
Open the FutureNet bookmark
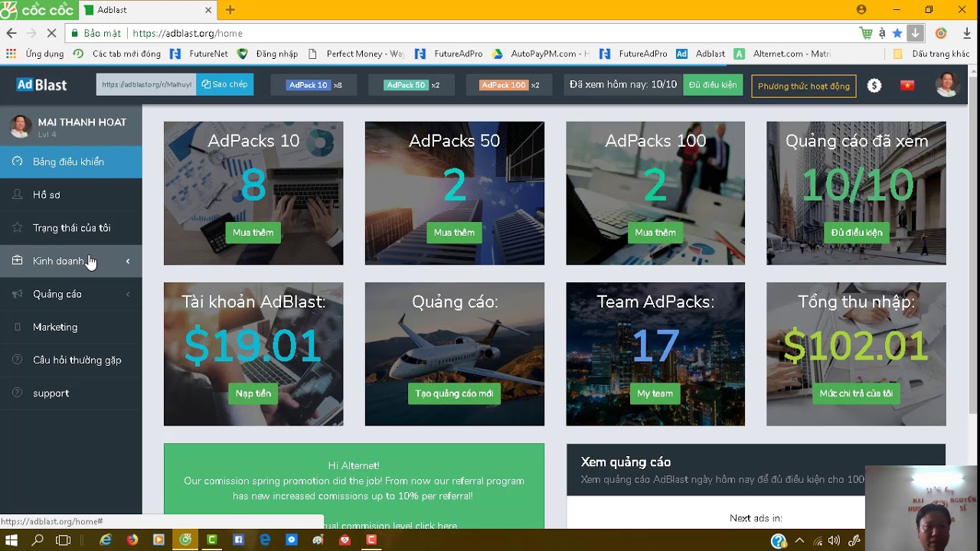(199, 54)
